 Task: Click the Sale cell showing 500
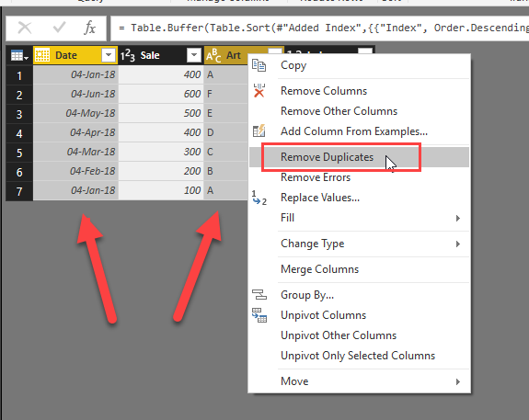click(x=161, y=113)
